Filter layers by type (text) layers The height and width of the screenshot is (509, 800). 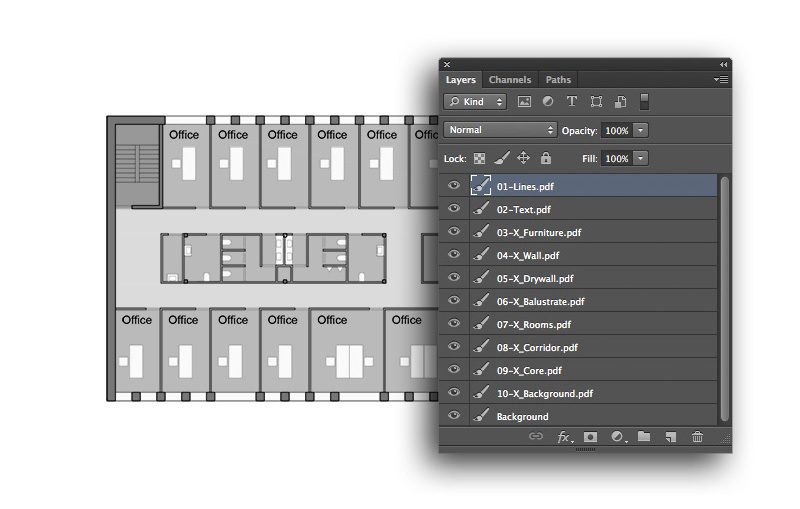pos(572,102)
